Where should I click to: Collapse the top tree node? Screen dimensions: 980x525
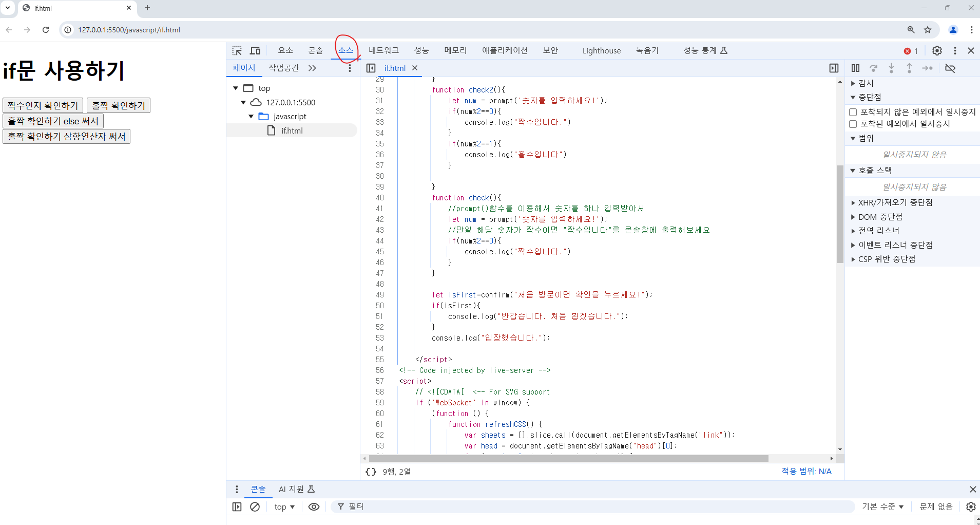tap(236, 88)
